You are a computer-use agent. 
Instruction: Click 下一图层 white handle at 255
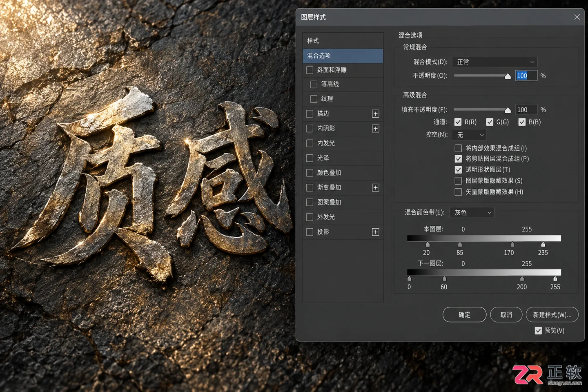point(555,279)
